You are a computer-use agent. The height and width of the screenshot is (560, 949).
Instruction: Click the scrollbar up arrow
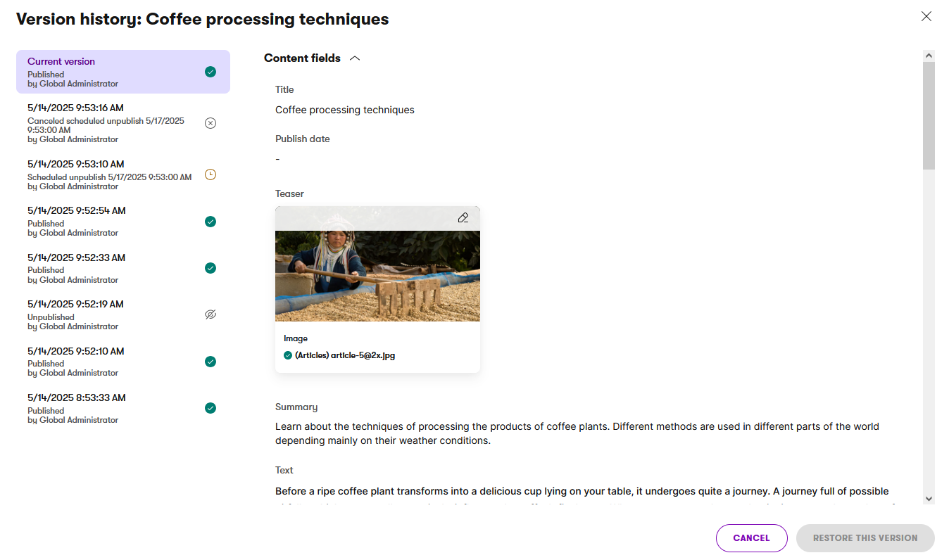point(929,56)
